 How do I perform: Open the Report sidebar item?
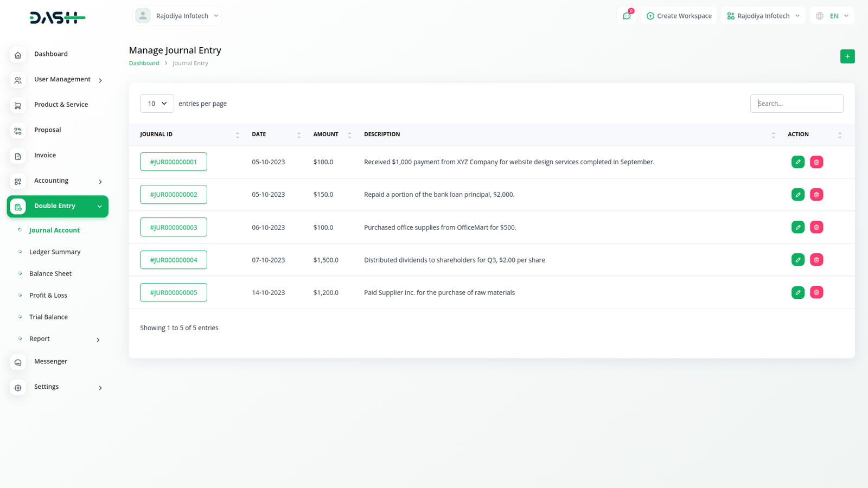(40, 339)
